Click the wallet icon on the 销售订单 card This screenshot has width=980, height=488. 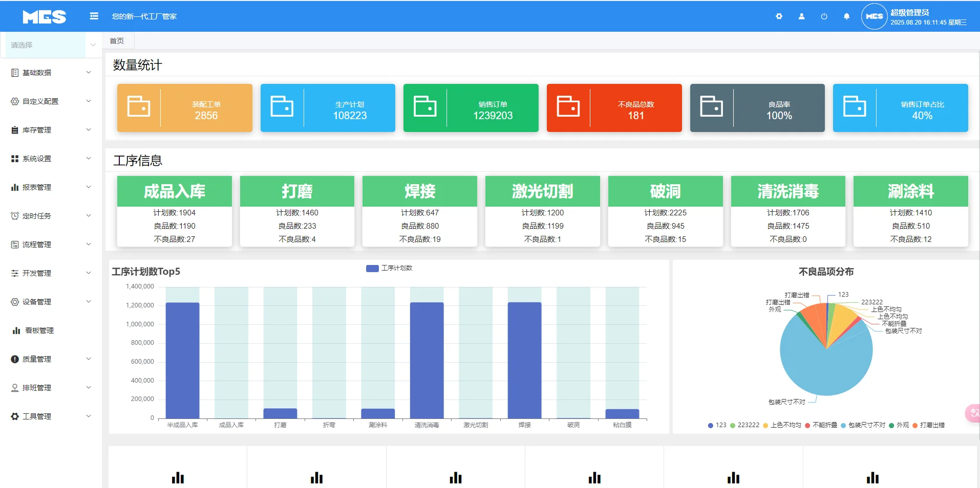(425, 106)
